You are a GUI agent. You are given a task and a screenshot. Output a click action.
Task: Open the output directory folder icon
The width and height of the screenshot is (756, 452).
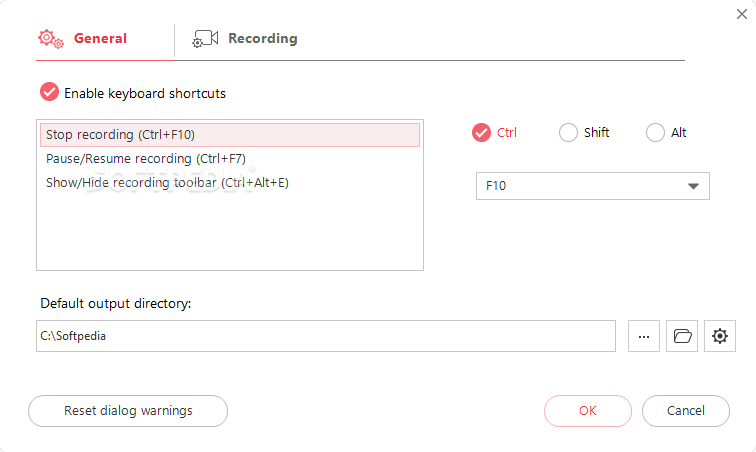(x=682, y=336)
